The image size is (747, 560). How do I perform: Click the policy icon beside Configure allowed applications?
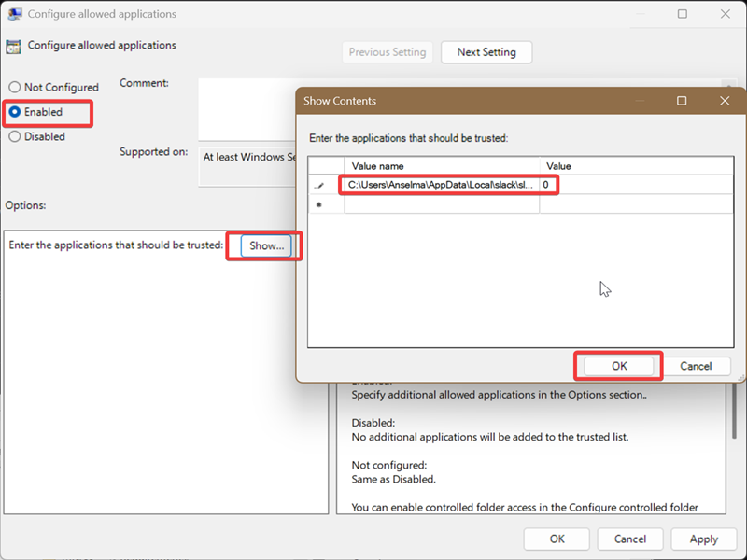coord(13,47)
